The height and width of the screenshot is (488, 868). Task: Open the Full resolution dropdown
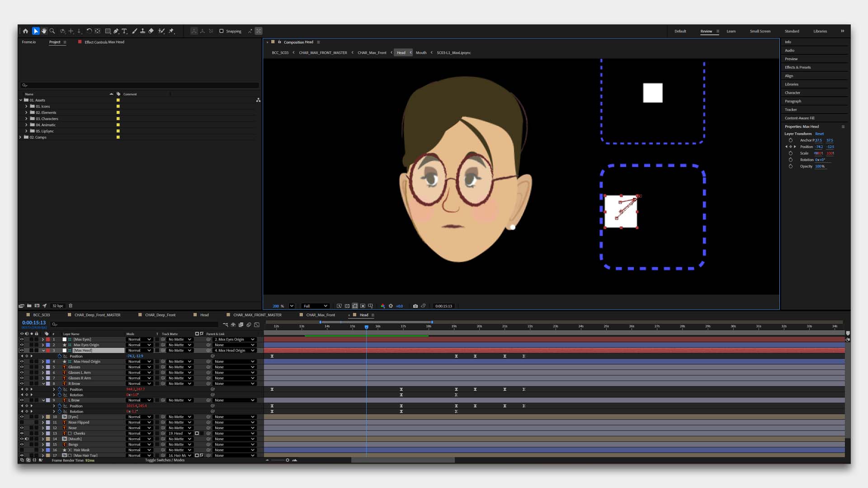315,306
